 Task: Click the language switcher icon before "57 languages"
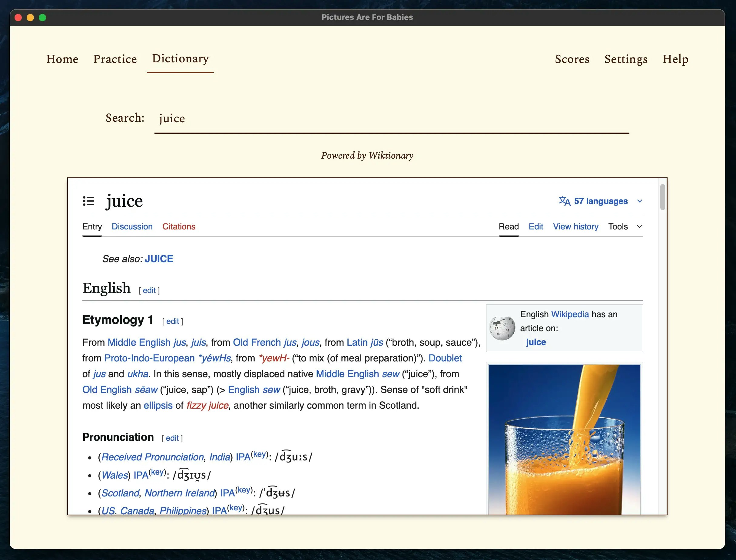[x=565, y=201]
